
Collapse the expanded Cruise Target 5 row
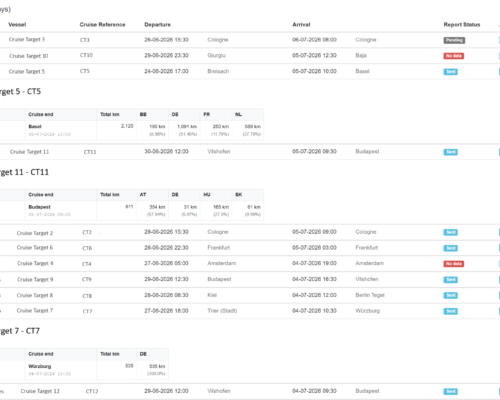coord(250,71)
